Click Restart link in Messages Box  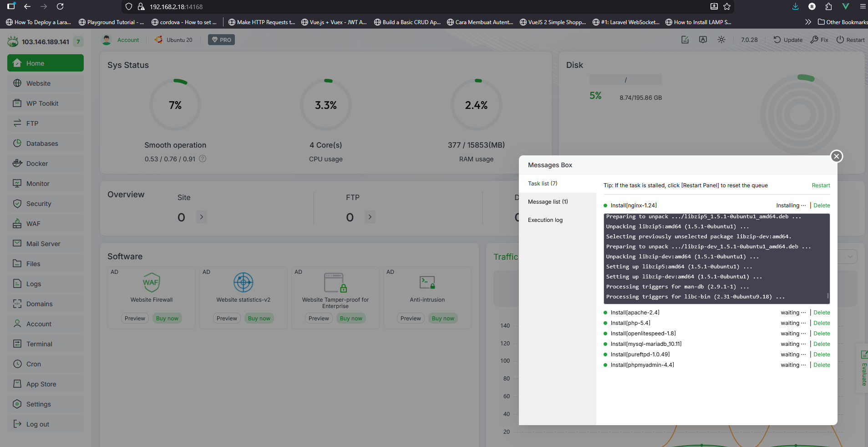click(x=821, y=185)
